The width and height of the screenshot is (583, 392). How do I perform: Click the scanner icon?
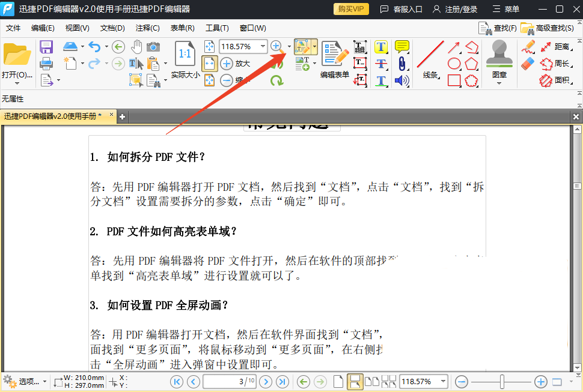pos(70,46)
